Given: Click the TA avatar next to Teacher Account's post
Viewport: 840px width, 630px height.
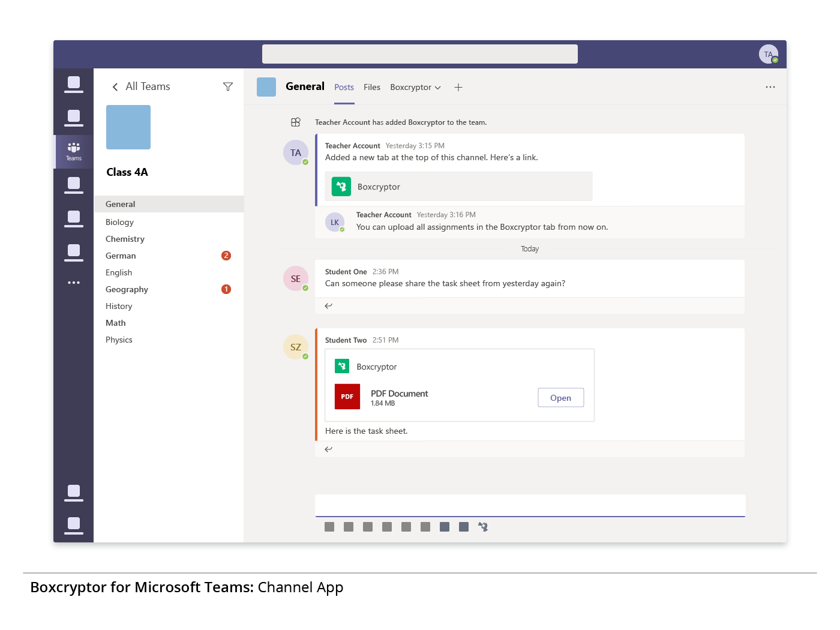Looking at the screenshot, I should click(296, 152).
